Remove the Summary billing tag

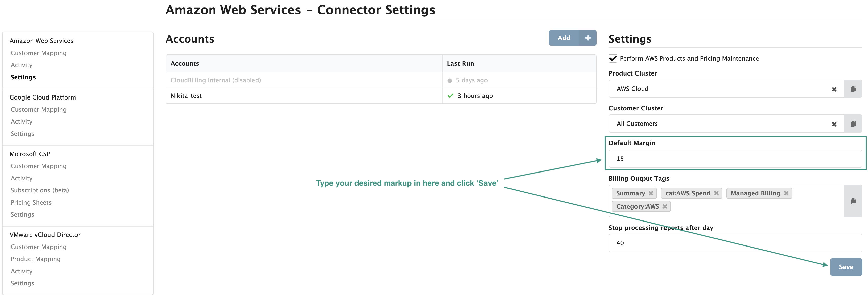pos(651,193)
